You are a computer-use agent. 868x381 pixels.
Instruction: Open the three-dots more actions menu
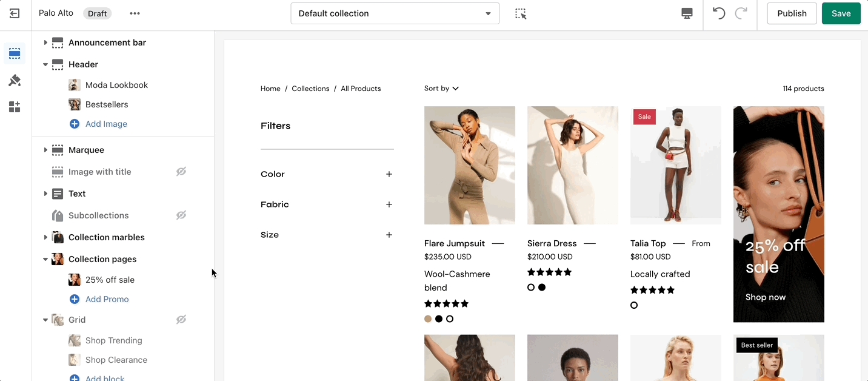coord(135,13)
